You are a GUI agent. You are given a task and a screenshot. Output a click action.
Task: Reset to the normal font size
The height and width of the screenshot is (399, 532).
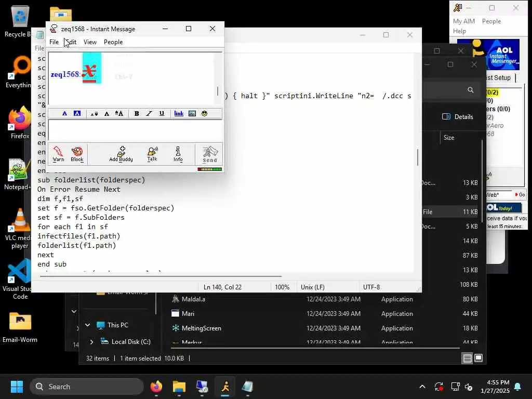pyautogui.click(x=107, y=114)
